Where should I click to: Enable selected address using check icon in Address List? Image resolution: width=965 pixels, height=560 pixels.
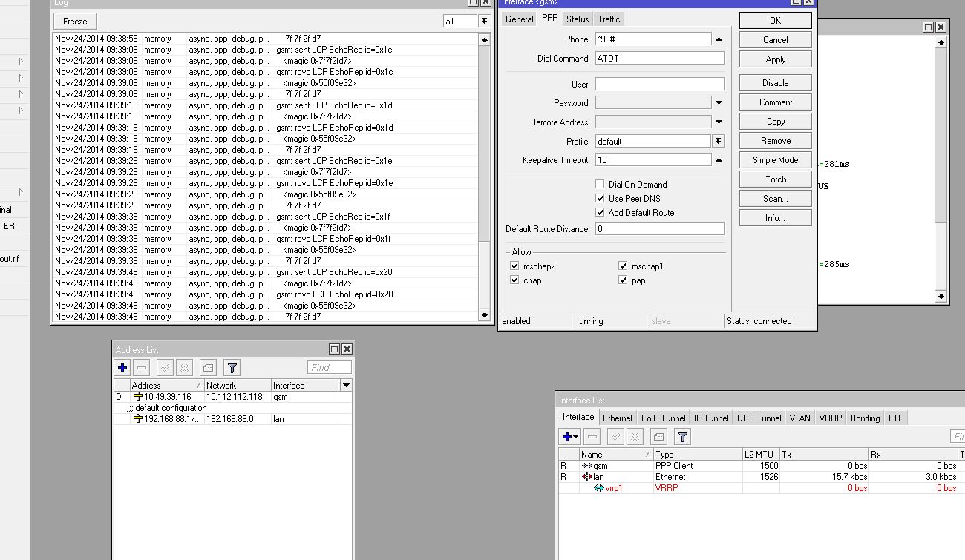tap(166, 368)
